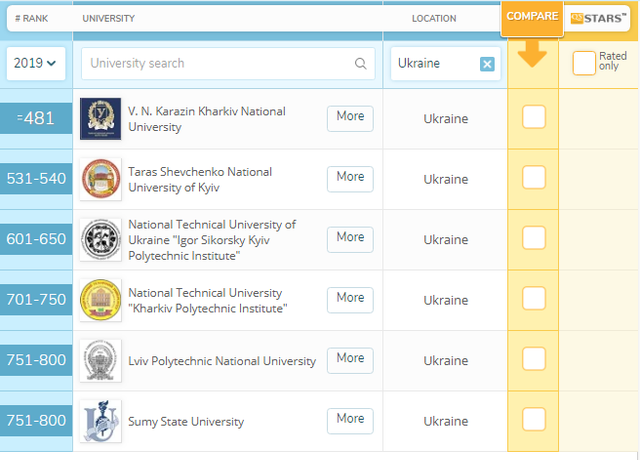640x460 pixels.
Task: Clear the Ukraine location filter
Action: coord(487,64)
